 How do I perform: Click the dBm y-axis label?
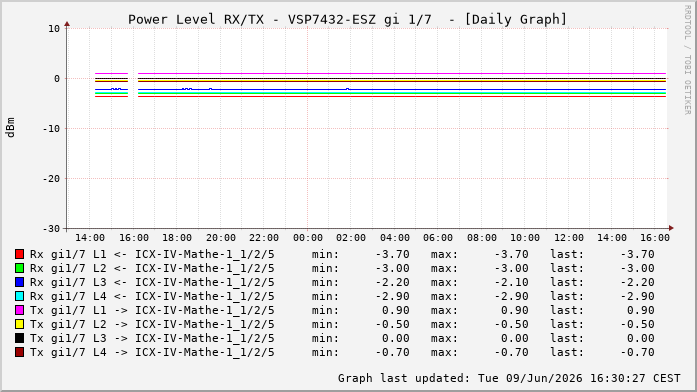(x=10, y=128)
